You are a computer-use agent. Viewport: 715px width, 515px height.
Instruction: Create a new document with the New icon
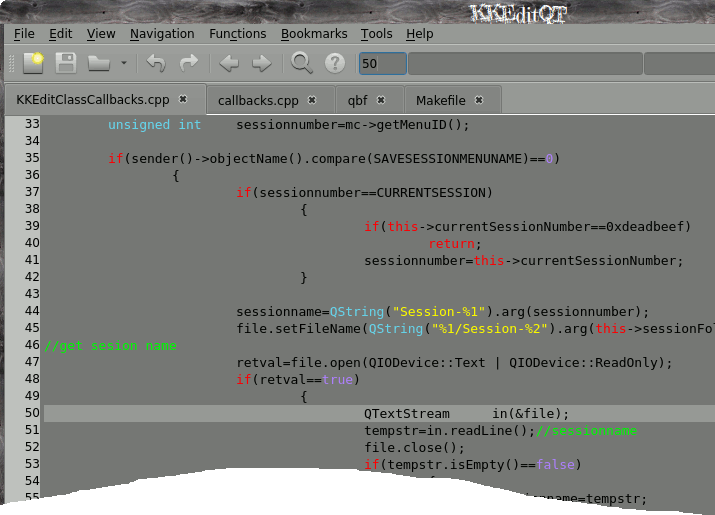(x=34, y=63)
